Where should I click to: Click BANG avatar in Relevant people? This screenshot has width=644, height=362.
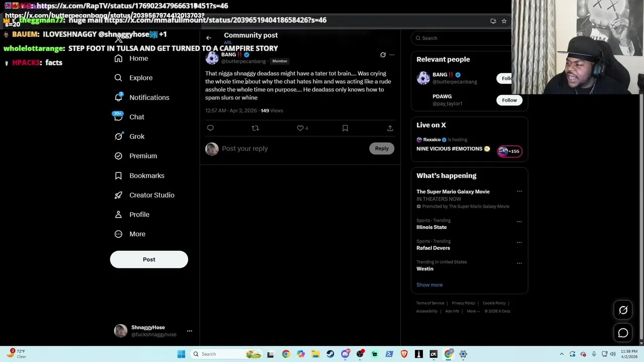[423, 78]
